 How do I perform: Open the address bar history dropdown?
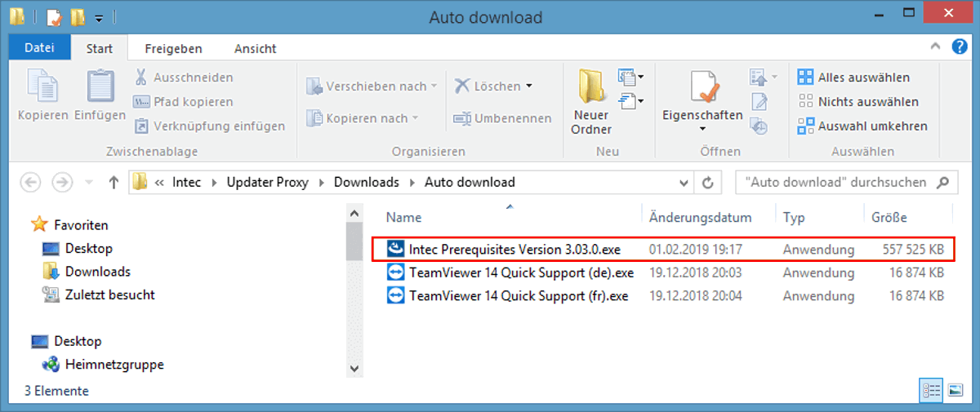tap(683, 183)
